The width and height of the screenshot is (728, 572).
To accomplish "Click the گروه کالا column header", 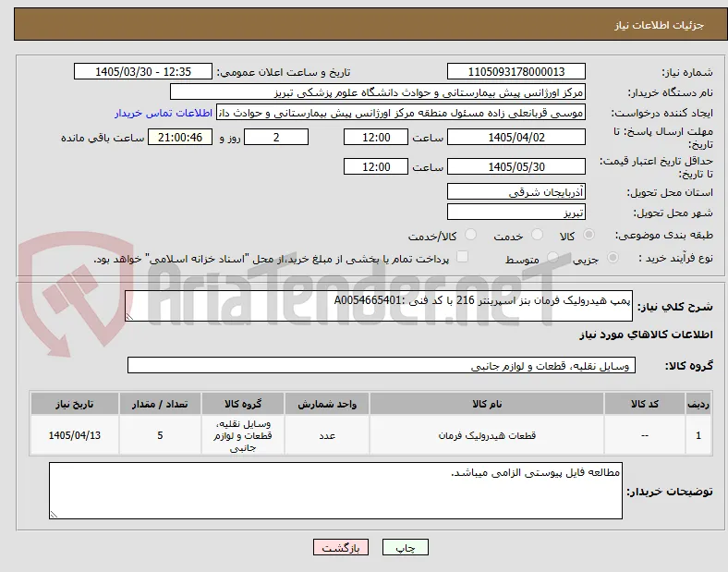I will [x=243, y=404].
